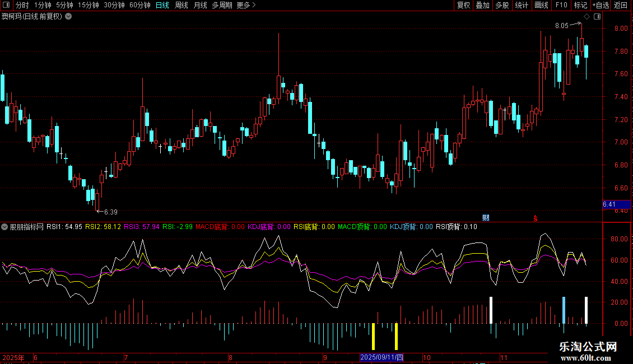Open F10 company information
Viewport: 633px width, 364px height.
tap(561, 5)
